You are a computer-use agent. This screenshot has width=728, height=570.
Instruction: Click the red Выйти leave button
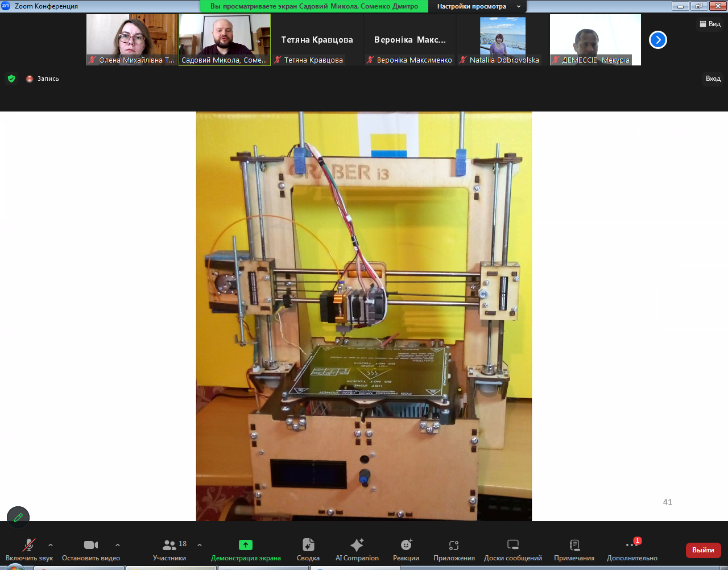(703, 550)
